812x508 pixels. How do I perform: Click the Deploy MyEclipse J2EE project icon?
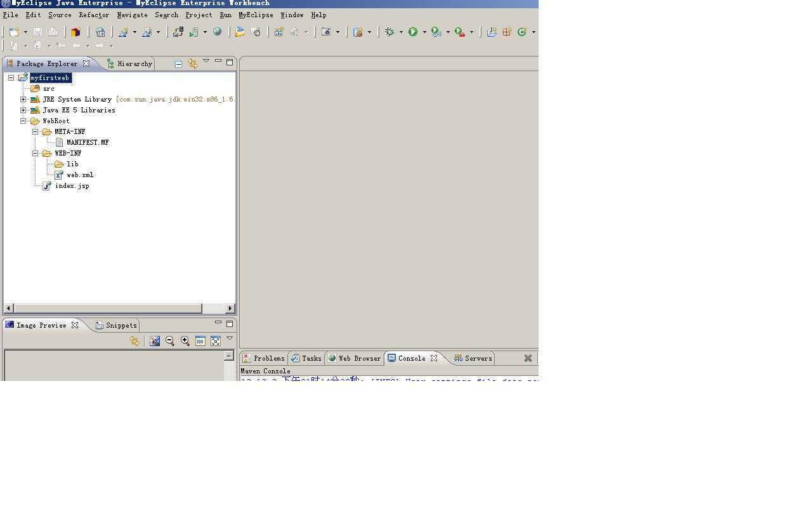[x=178, y=32]
